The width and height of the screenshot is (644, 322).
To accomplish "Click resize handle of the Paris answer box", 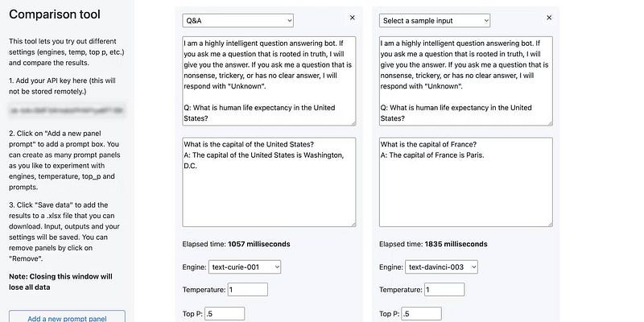I will pyautogui.click(x=549, y=223).
